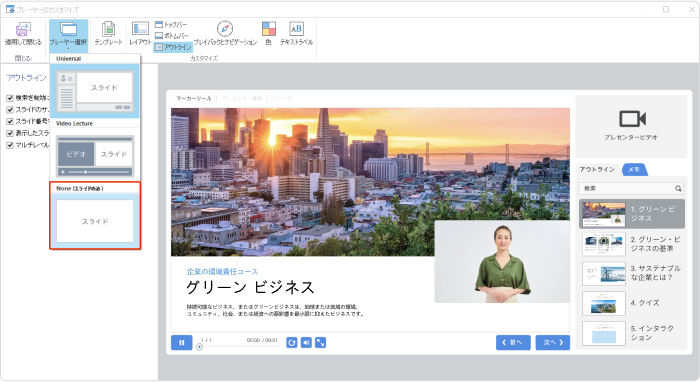The image size is (700, 382).
Task: Click the Marker Tools link in player top bar
Action: pos(193,98)
